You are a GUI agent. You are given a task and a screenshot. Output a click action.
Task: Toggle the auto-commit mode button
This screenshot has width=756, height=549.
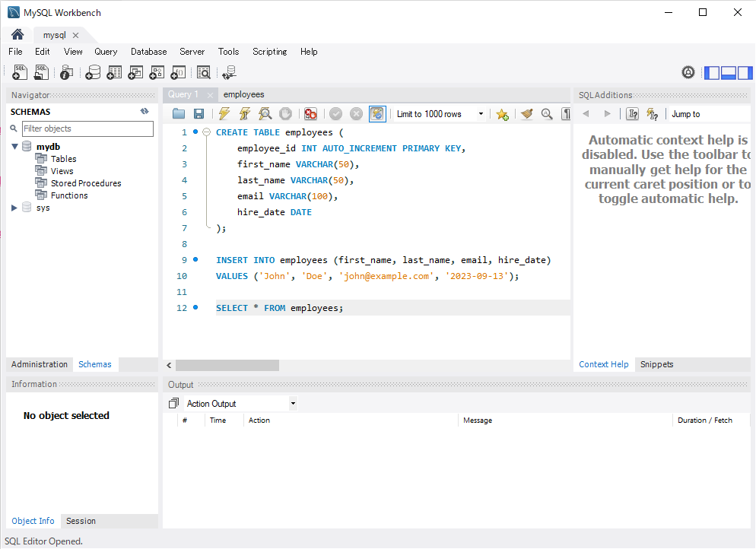[x=377, y=114]
